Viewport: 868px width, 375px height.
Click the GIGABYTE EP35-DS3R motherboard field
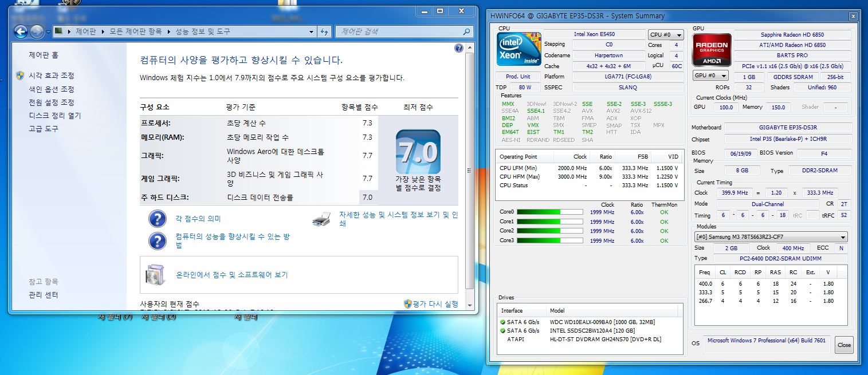point(788,128)
